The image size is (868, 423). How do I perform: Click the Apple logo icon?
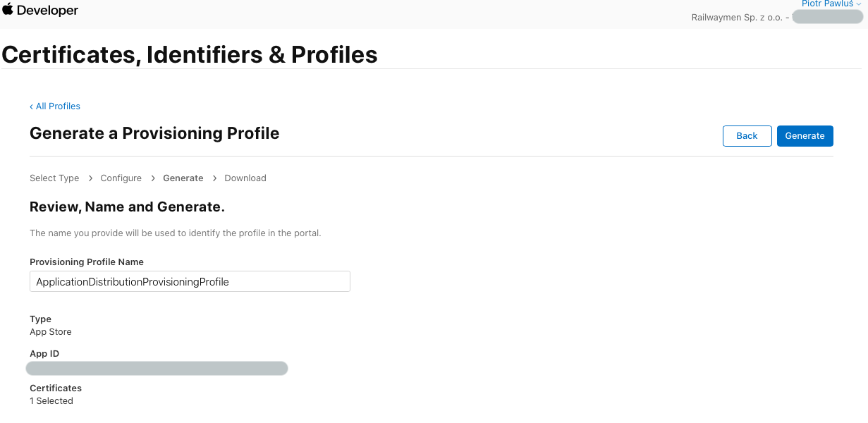[x=8, y=9]
